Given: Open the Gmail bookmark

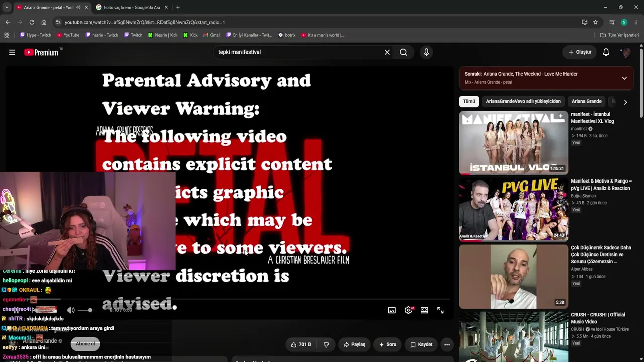Looking at the screenshot, I should [212, 35].
